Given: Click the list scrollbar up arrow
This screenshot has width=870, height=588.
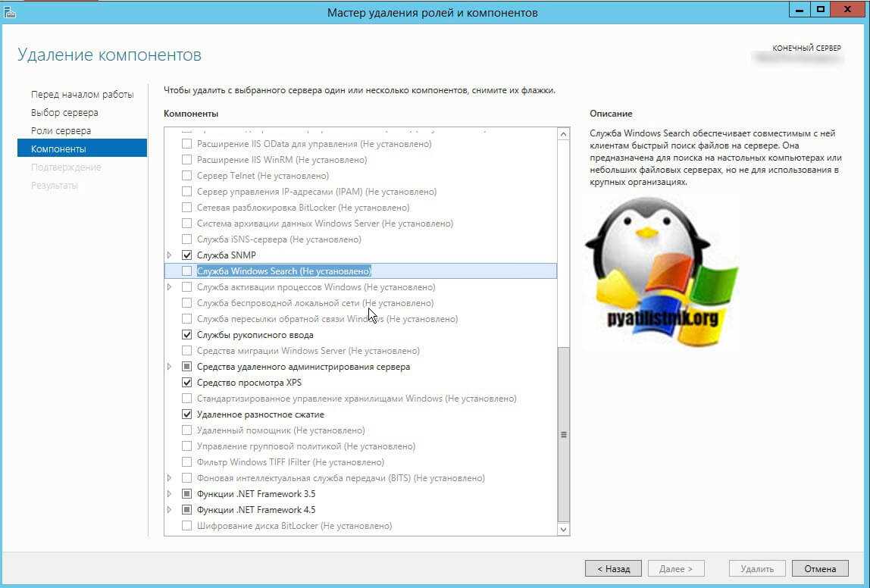Looking at the screenshot, I should pos(563,134).
